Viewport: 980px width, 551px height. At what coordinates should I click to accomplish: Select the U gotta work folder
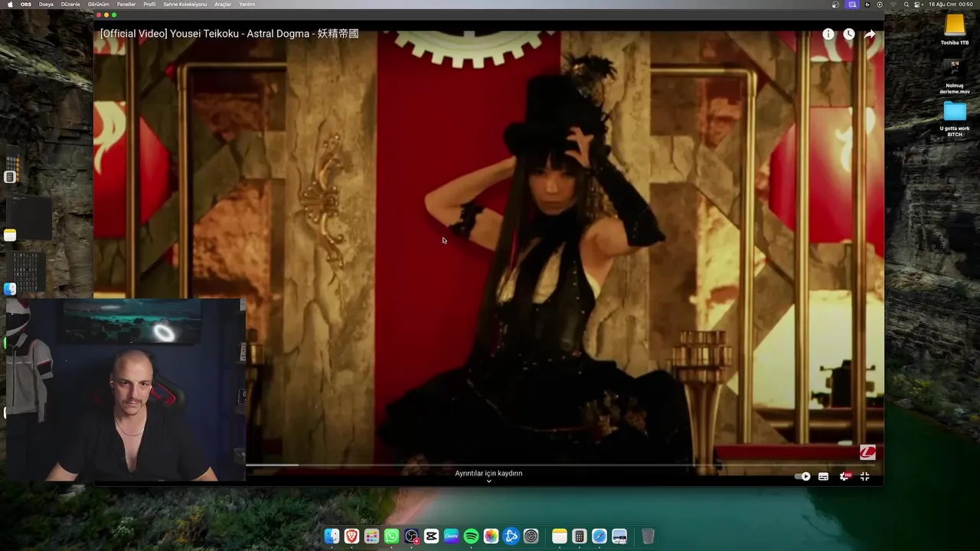pos(955,119)
